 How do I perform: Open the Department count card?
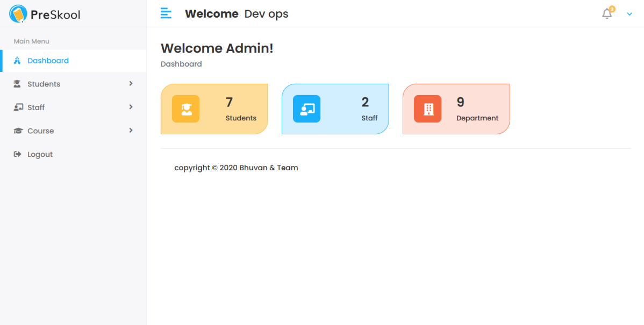point(456,109)
